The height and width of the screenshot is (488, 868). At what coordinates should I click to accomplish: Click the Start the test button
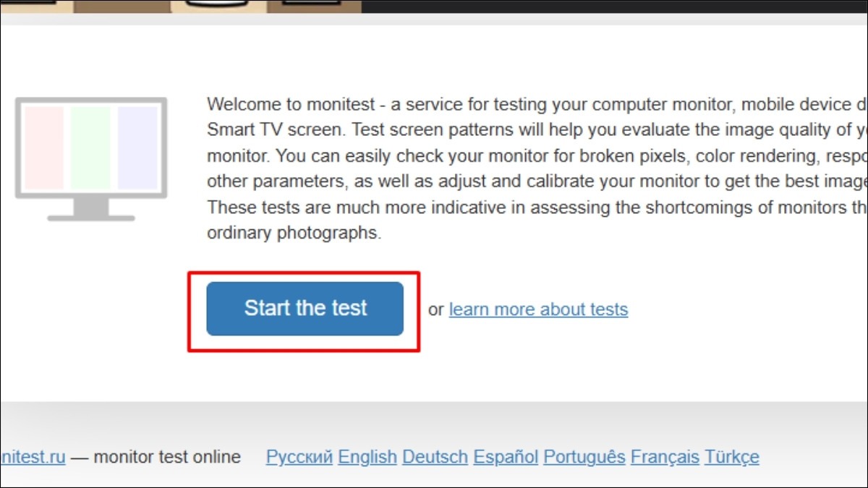[305, 309]
